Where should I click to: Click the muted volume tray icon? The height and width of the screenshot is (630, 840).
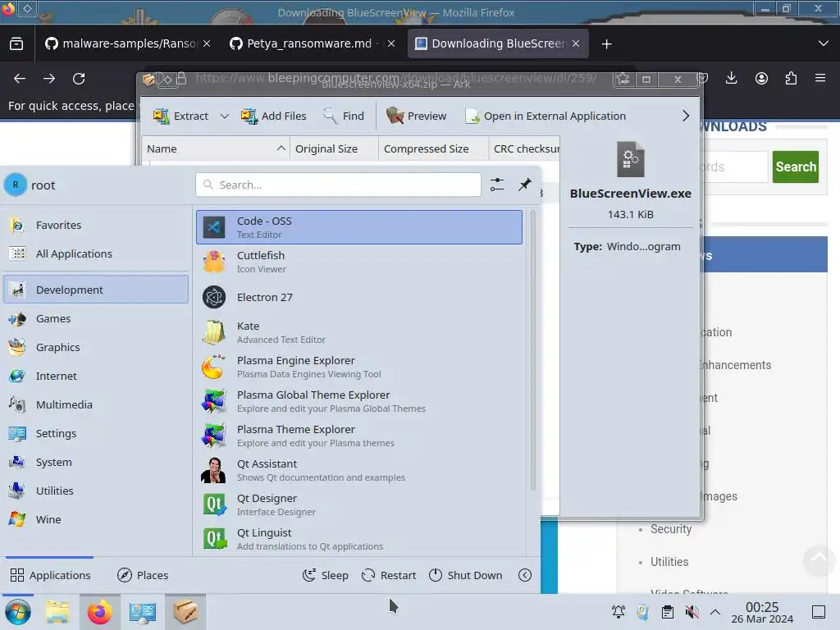coord(692,612)
